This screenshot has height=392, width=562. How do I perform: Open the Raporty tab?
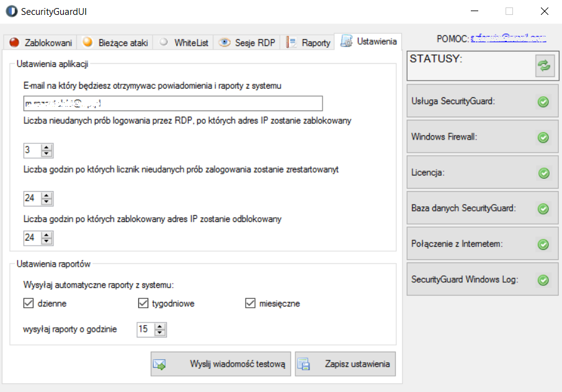pos(308,43)
